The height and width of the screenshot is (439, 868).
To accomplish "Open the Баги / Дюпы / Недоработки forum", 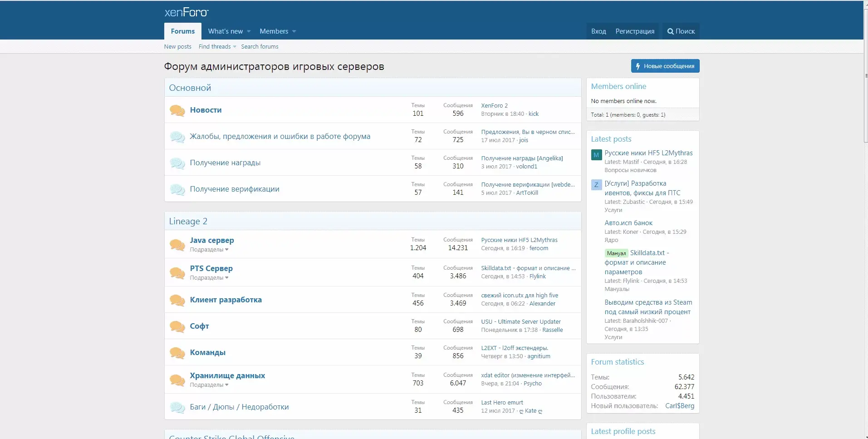I will pyautogui.click(x=239, y=407).
